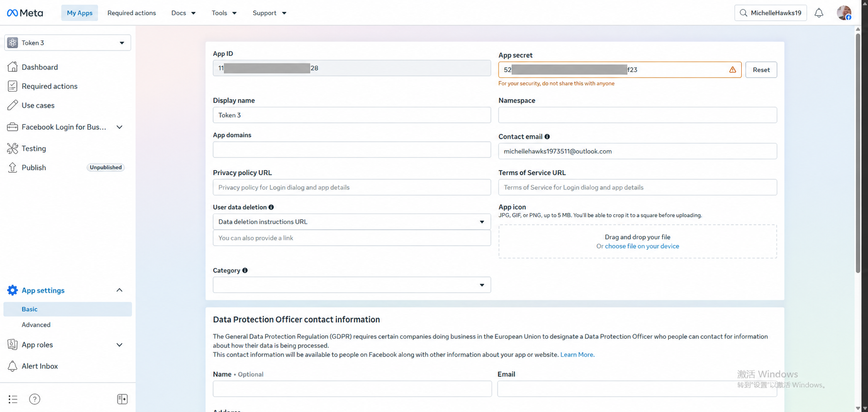Expand the Category dropdown

352,285
